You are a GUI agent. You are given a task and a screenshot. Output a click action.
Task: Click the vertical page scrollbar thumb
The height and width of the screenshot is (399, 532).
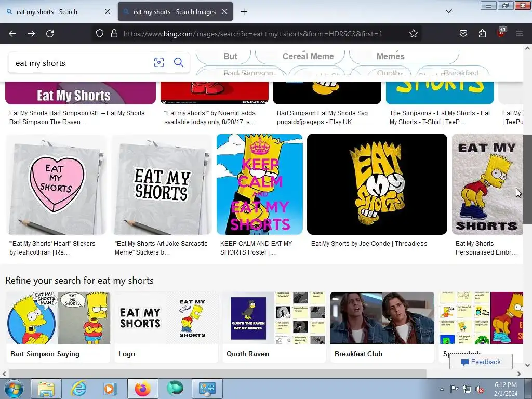coord(527,179)
